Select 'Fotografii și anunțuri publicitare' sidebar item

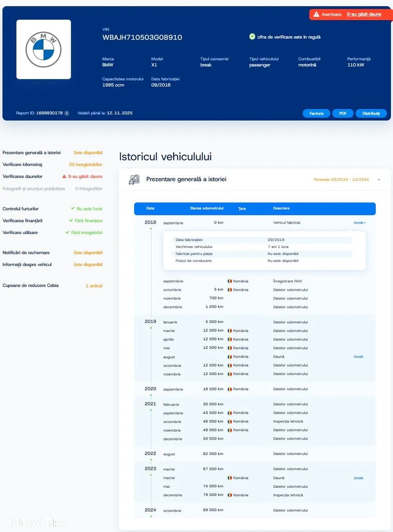(x=34, y=189)
